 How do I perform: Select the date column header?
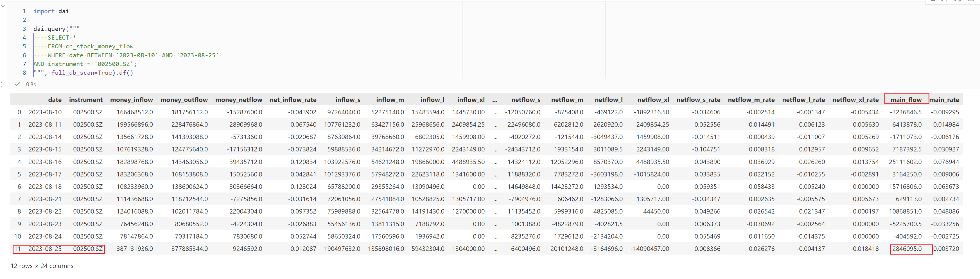pyautogui.click(x=55, y=99)
